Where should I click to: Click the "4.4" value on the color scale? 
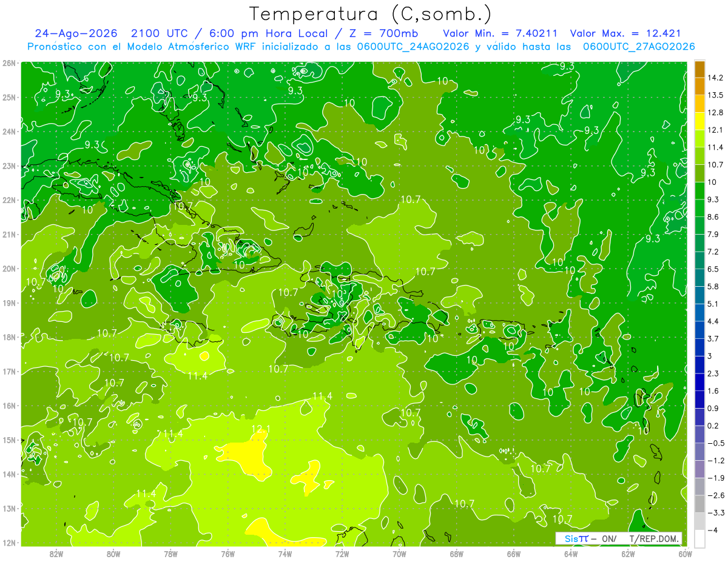(x=713, y=321)
